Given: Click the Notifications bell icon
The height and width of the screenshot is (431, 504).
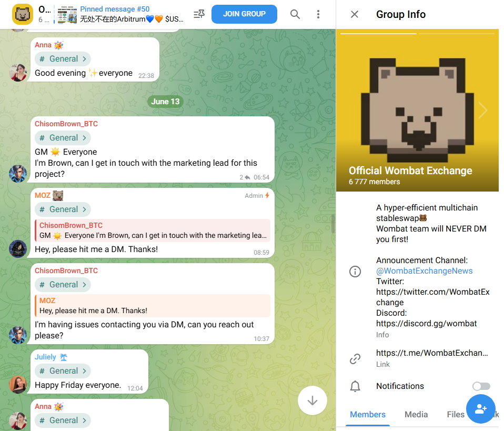Looking at the screenshot, I should (x=355, y=386).
